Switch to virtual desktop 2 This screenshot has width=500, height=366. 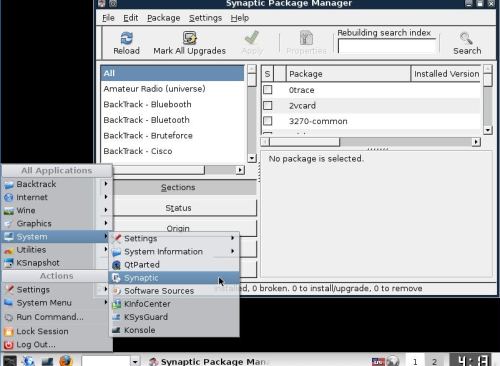point(434,362)
